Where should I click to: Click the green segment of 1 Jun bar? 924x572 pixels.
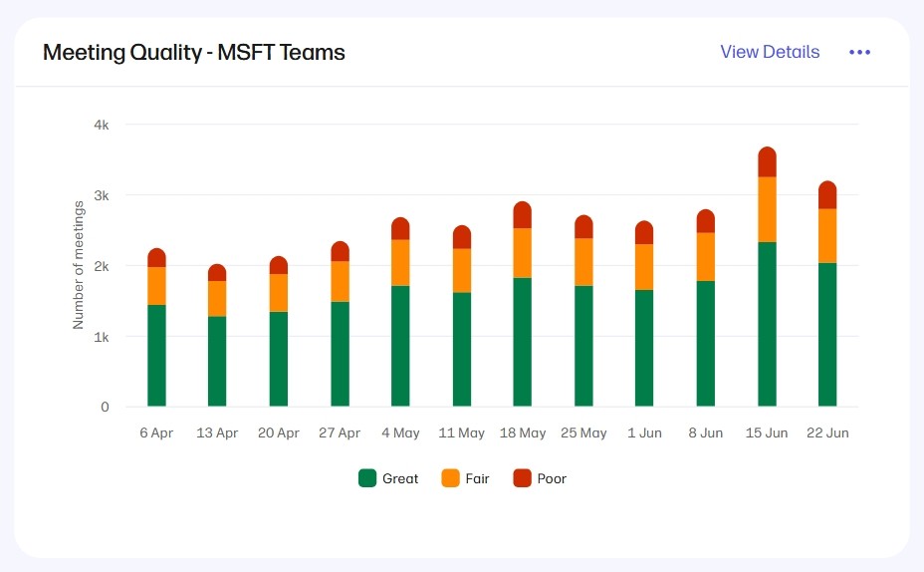644,348
